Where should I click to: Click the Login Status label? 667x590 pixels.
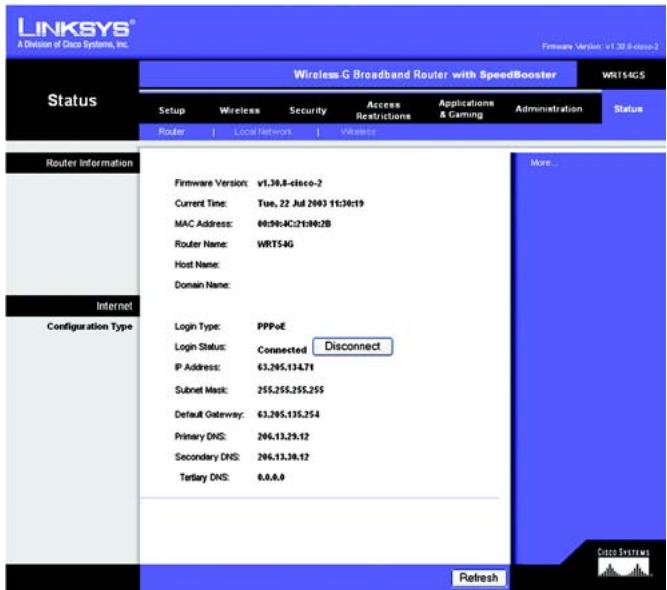click(x=200, y=347)
